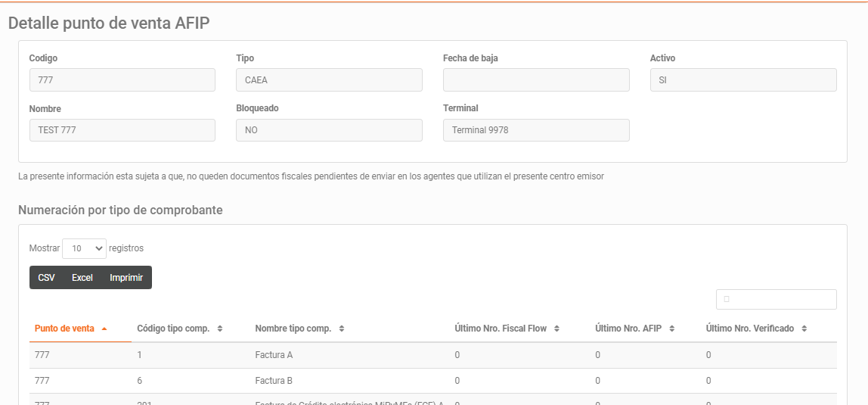Sort by Último Nro. AFIP column
868x405 pixels.
tap(645, 329)
